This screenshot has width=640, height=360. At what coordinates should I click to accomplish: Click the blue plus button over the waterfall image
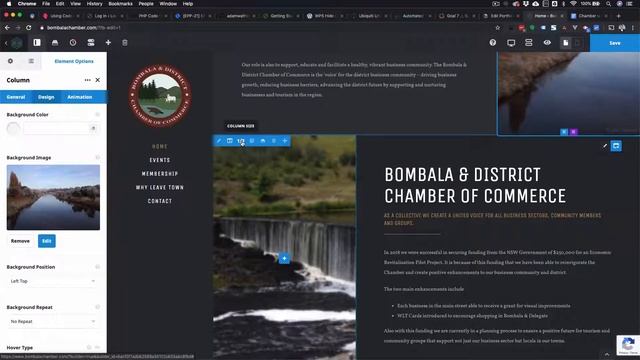(x=284, y=258)
